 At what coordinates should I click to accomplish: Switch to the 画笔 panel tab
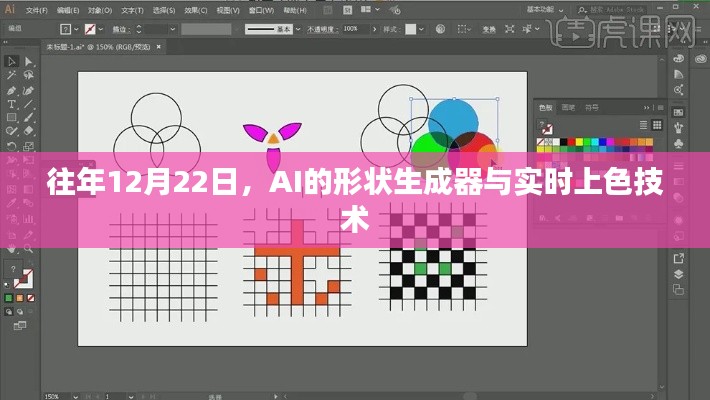pos(568,107)
